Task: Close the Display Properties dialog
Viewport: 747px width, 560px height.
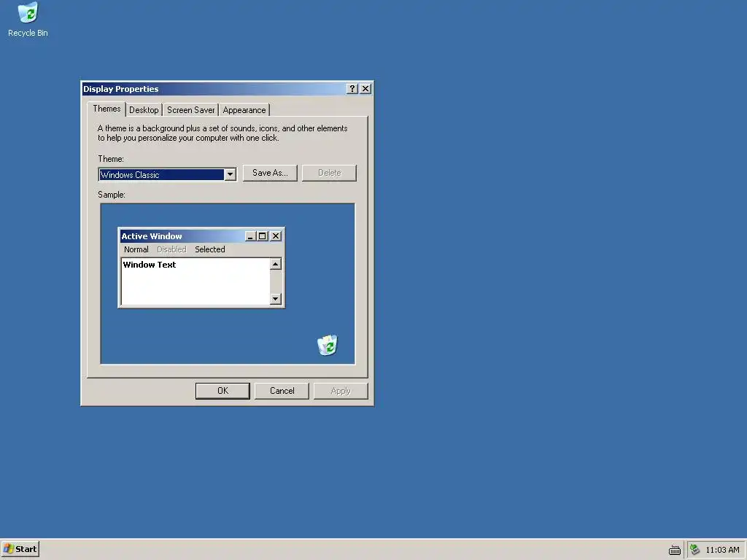Action: tap(365, 88)
